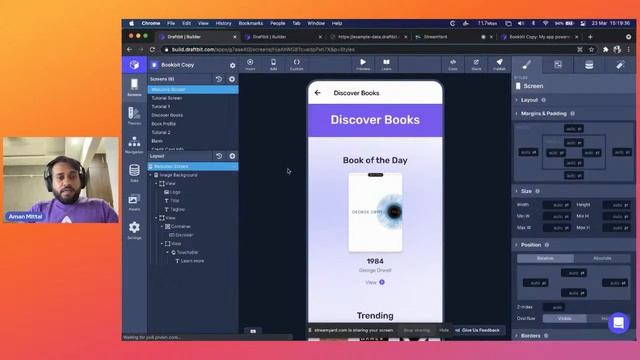Collapse the Margins & Padding section
Image resolution: width=640 pixels, height=360 pixels.
[544, 113]
